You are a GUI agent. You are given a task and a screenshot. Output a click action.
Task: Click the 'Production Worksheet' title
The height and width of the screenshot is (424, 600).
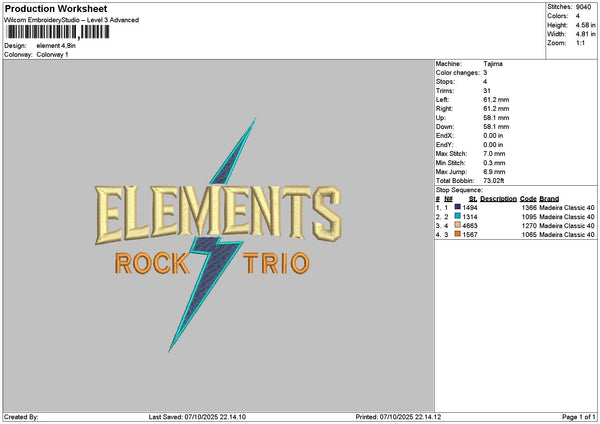pyautogui.click(x=56, y=8)
